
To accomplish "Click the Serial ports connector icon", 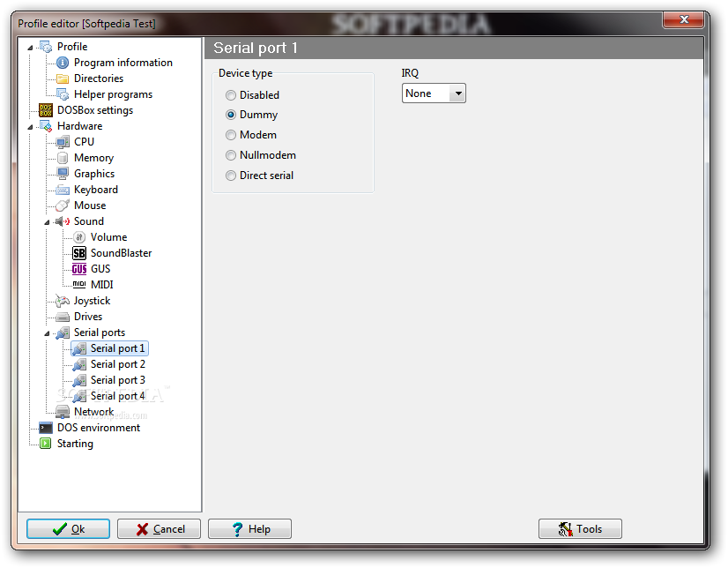I will point(63,333).
